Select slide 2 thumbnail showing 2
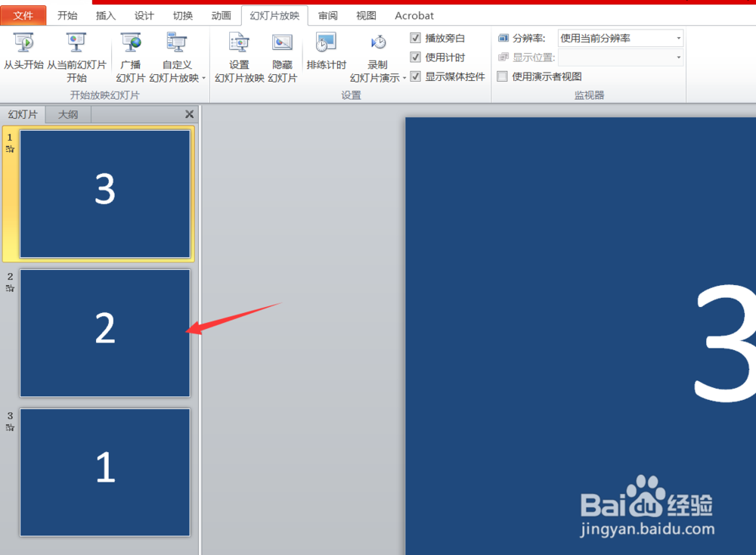 [105, 333]
